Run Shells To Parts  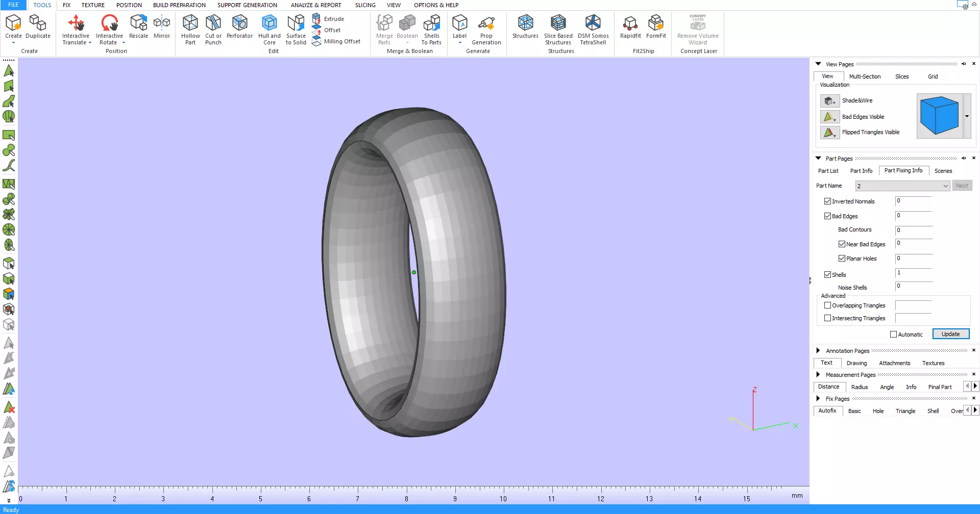(x=431, y=30)
